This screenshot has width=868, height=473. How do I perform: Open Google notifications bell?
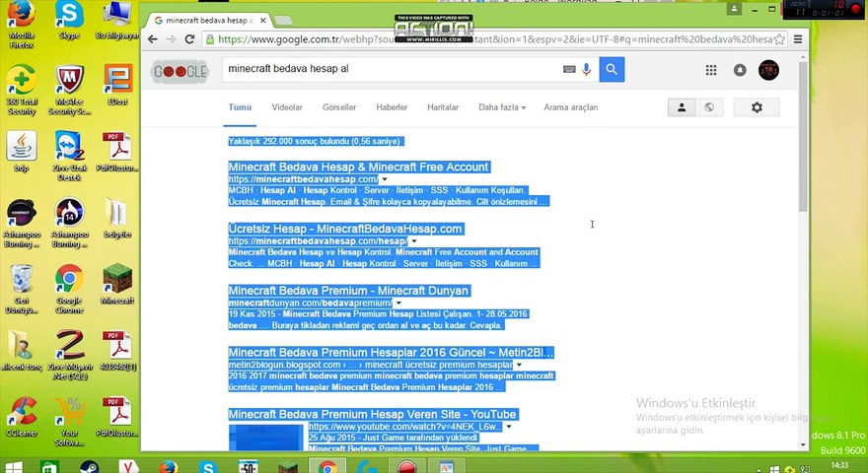(740, 70)
